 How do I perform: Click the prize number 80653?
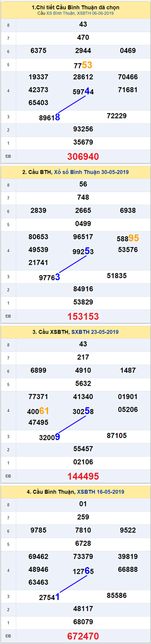[x=38, y=237]
